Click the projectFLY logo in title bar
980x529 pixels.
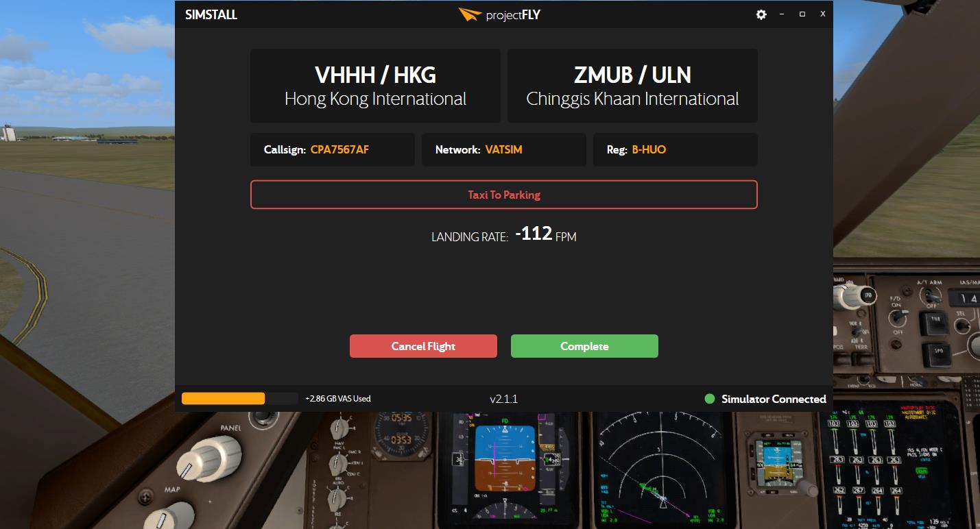tap(499, 14)
